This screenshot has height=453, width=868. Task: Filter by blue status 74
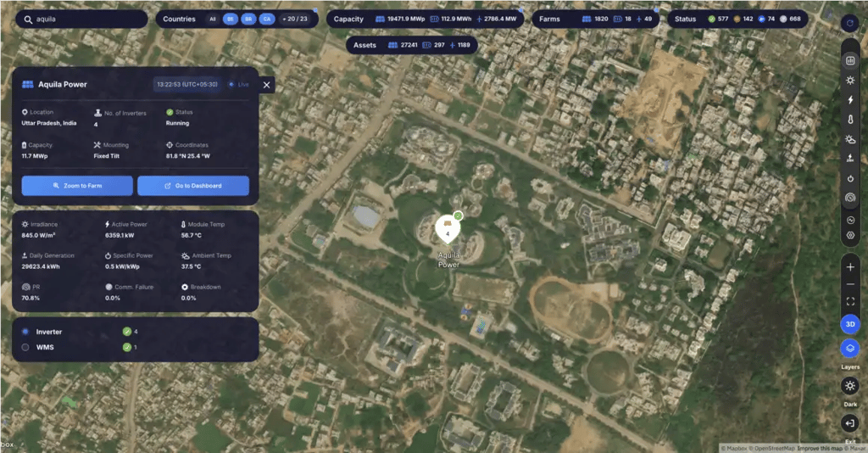coord(766,19)
